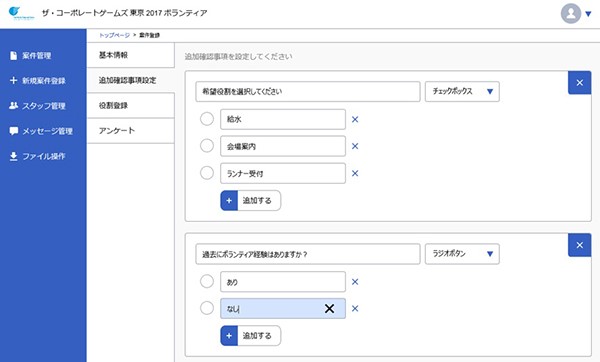600x362 pixels.
Task: Click the 希望役割を選択してください question field
Action: [x=308, y=91]
